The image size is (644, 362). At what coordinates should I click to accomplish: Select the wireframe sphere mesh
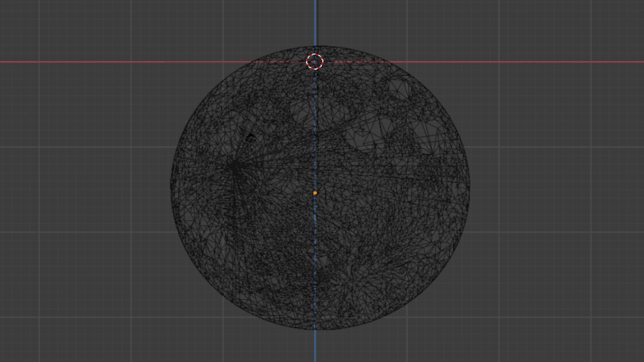click(320, 188)
